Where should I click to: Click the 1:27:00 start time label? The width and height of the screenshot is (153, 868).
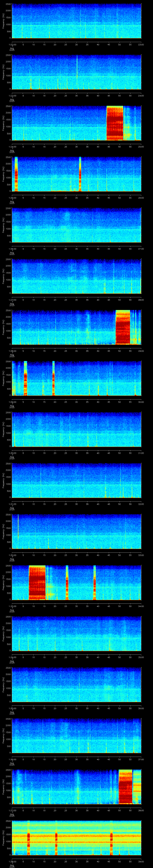(x=12, y=300)
